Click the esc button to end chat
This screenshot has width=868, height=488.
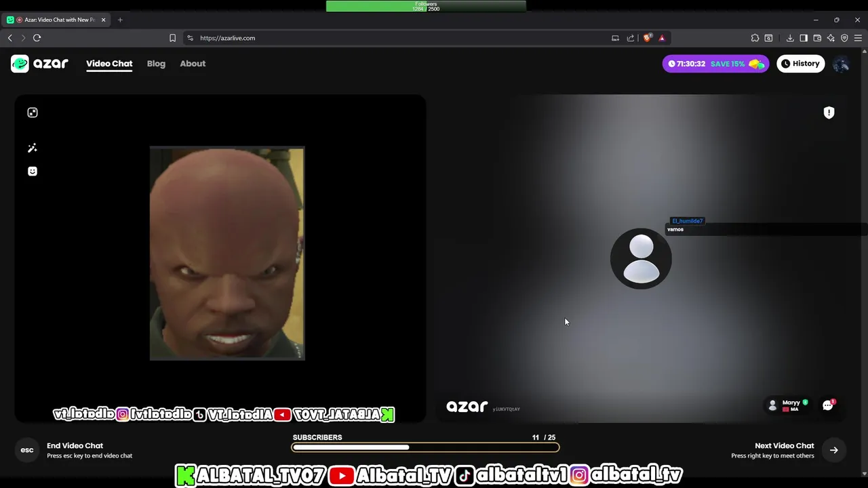point(27,450)
